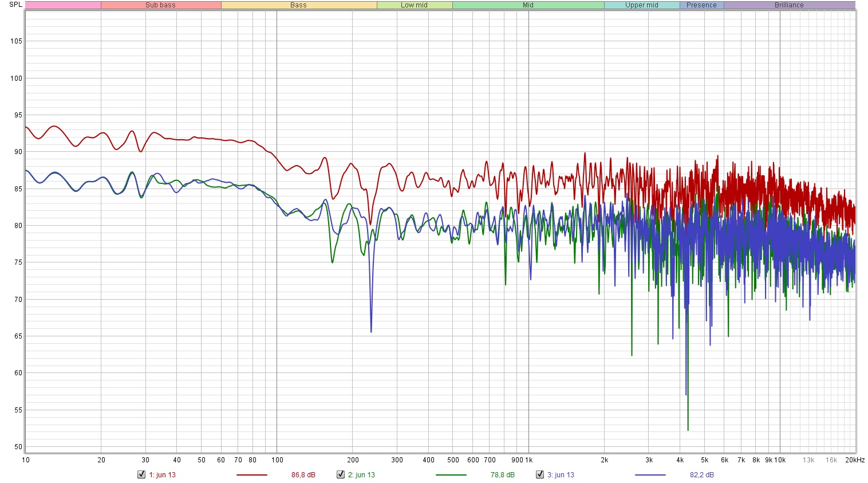Screen dimensions: 868x483
Task: Click the 20kHz frequency axis label
Action: pos(855,460)
